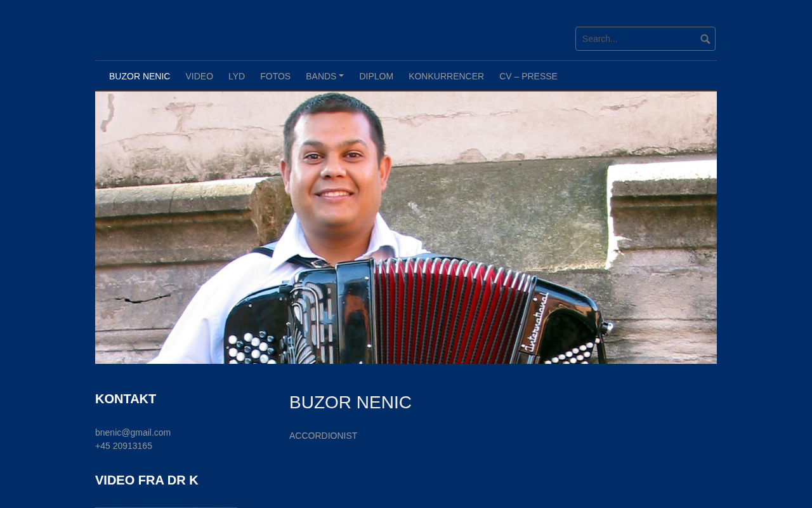Click the man's face in the banner photo
The width and height of the screenshot is (812, 508).
334,166
